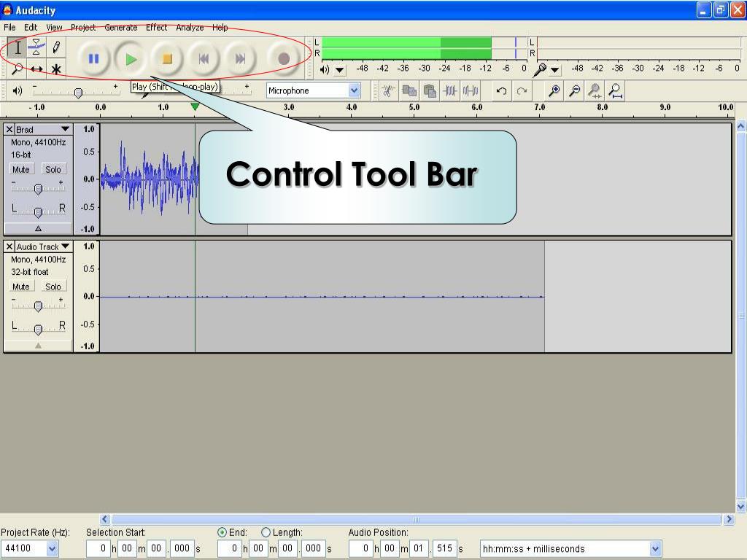
Task: Open the Help menu
Action: pos(220,28)
